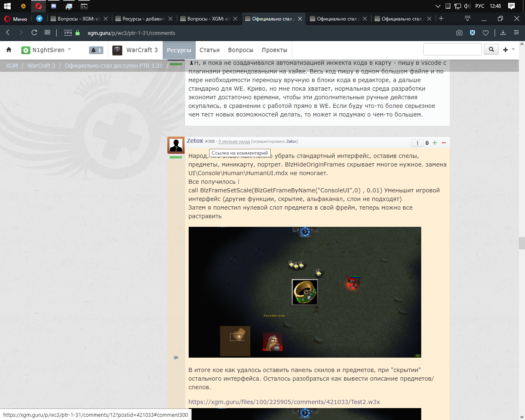This screenshot has width=525, height=420.
Task: Close the active Официально стал tab
Action: coord(300,19)
